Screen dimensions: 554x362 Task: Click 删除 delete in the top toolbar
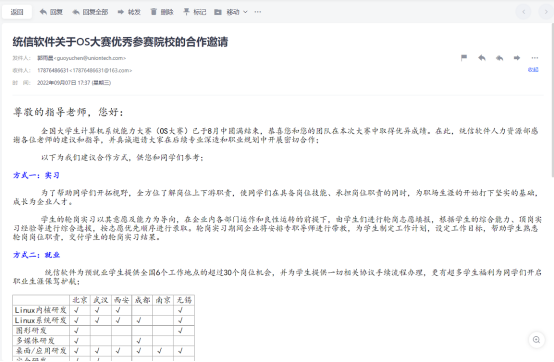[162, 12]
